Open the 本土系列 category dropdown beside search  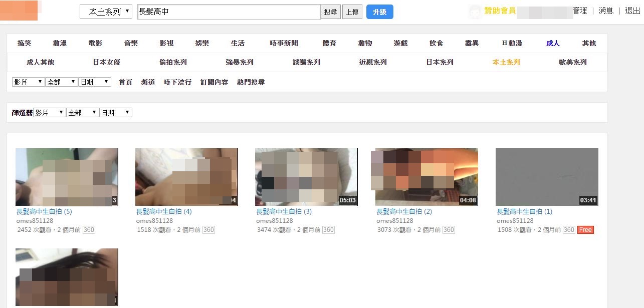coord(106,11)
